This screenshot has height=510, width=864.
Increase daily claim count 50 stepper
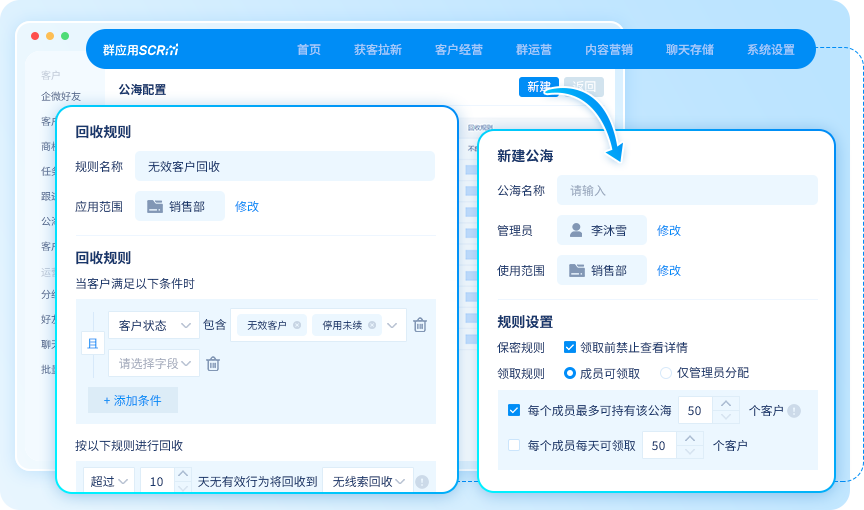click(x=690, y=438)
